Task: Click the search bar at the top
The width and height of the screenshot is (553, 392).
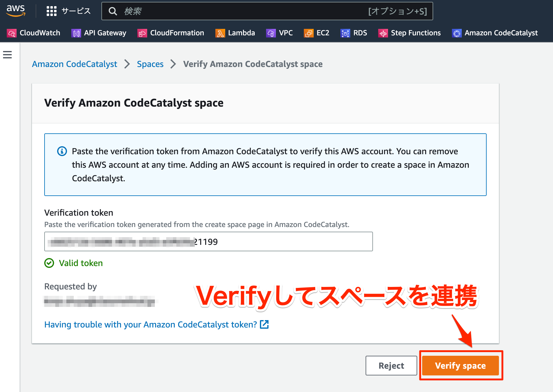Action: coord(267,11)
